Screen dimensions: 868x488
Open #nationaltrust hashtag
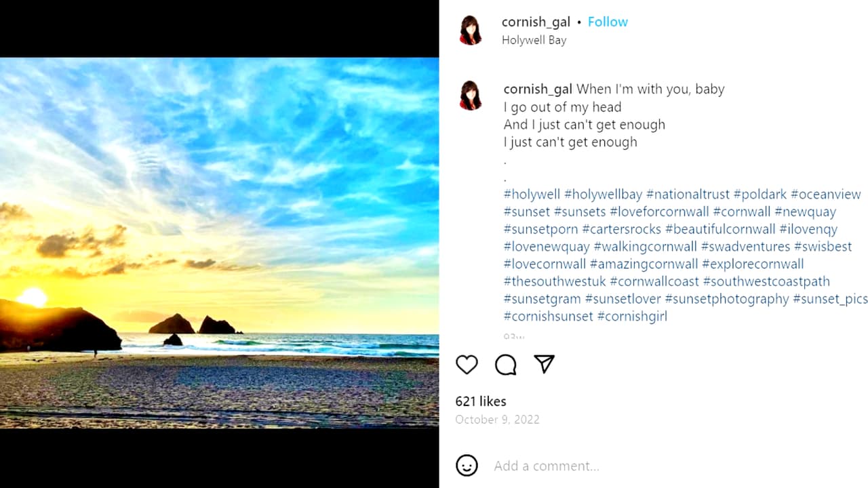click(688, 195)
